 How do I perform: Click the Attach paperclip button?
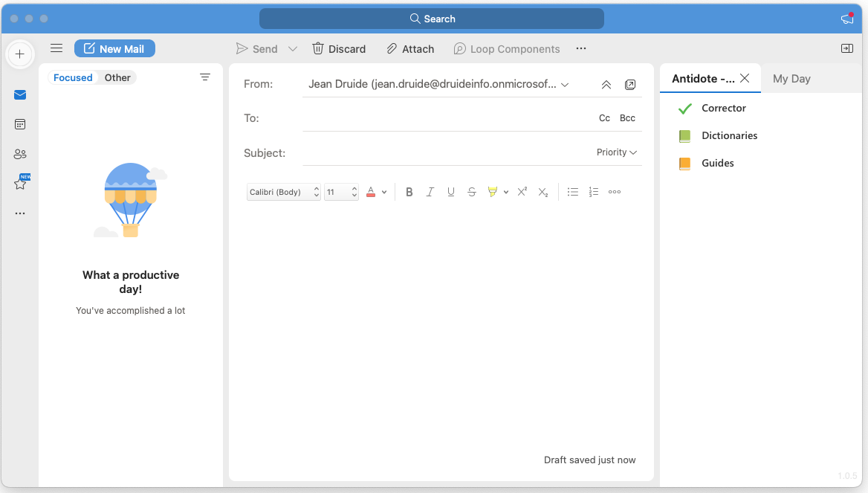410,49
